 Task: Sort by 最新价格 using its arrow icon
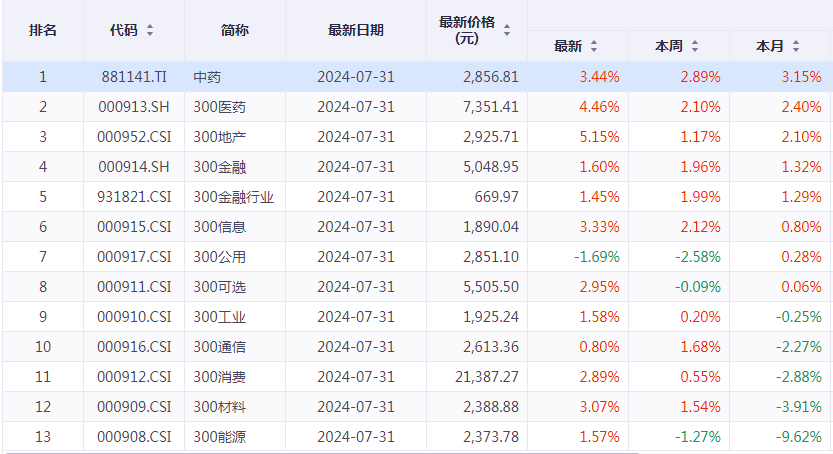[x=507, y=30]
